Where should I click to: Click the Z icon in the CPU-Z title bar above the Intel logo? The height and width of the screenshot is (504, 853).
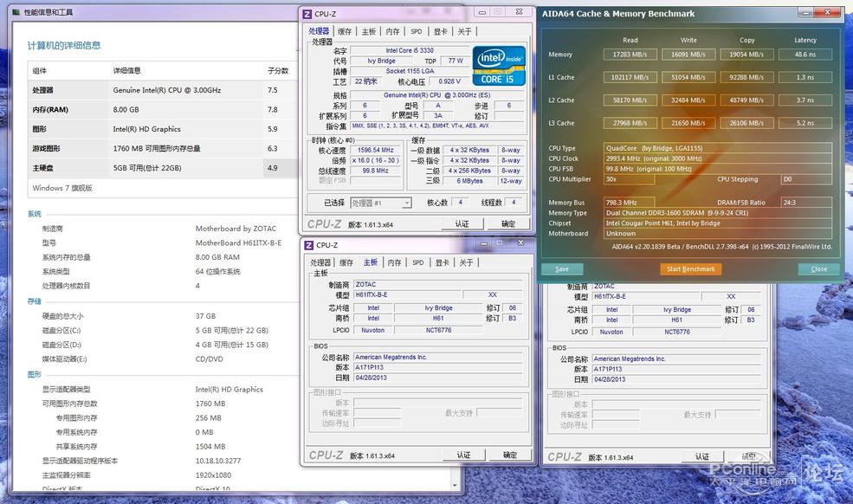(x=307, y=14)
